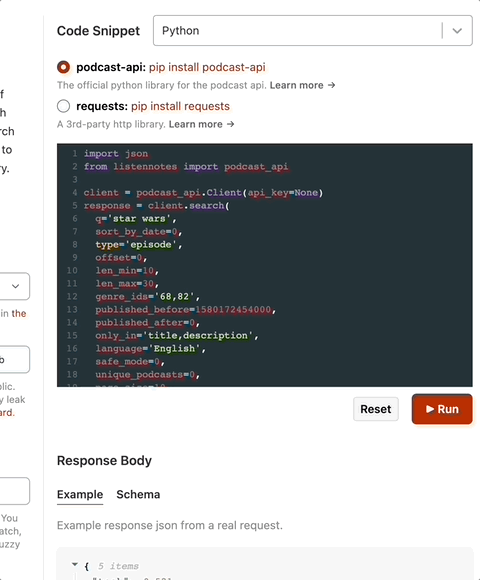Click code line q='star wars'
Image resolution: width=480 pixels, height=580 pixels.
[136, 219]
